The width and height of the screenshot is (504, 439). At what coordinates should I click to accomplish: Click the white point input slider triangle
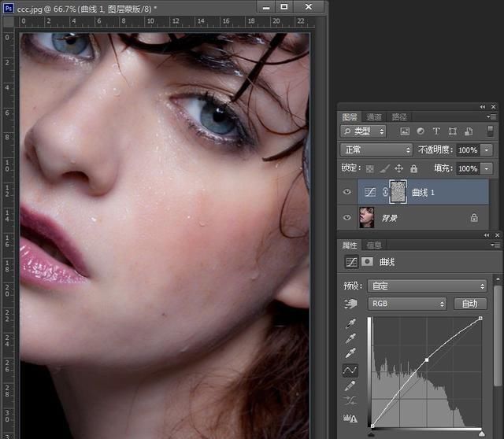pyautogui.click(x=481, y=434)
